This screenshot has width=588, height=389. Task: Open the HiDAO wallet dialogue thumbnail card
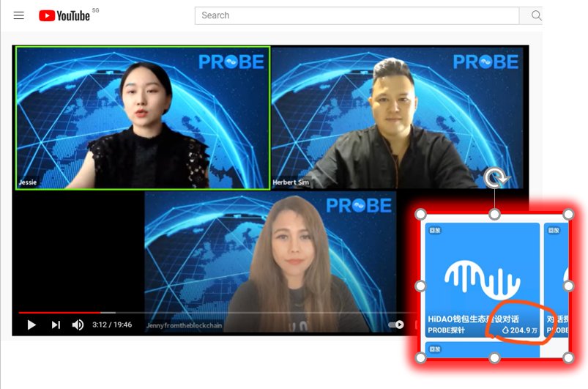483,280
